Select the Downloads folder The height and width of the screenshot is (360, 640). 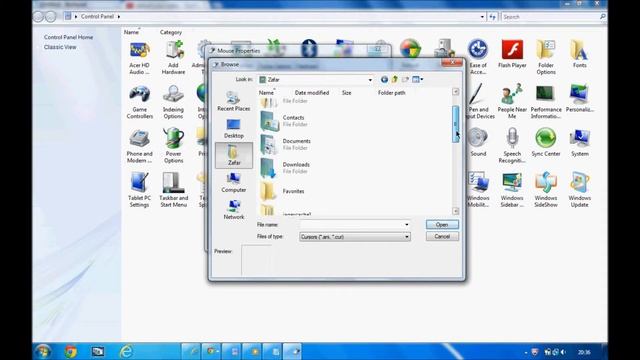[x=285, y=168]
